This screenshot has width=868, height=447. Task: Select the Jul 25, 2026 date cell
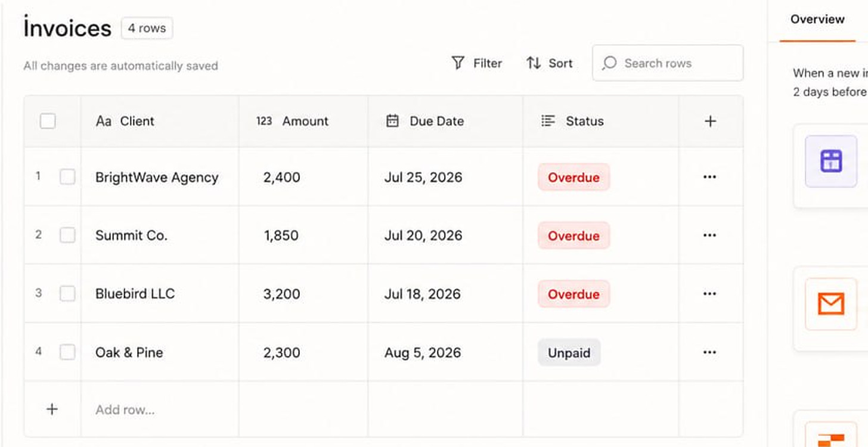[x=445, y=177]
